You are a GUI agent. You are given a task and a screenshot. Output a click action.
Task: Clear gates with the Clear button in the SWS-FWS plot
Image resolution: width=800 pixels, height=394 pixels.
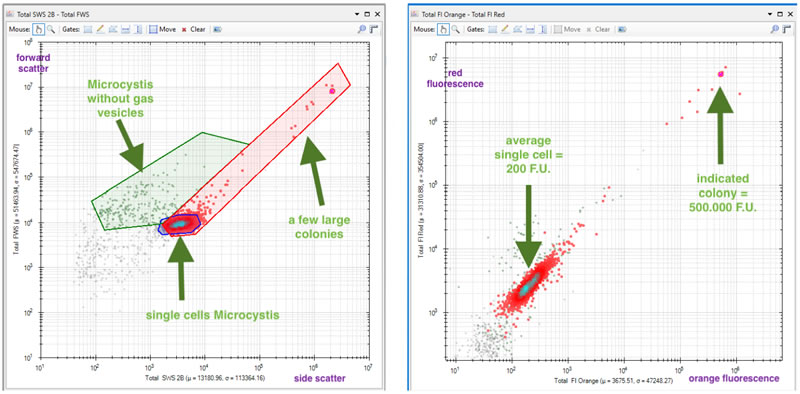[193, 29]
